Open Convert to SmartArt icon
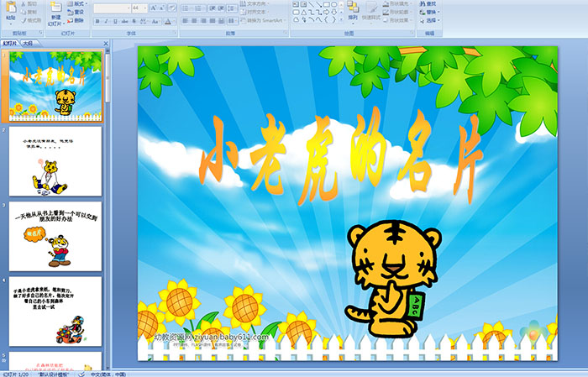This screenshot has width=588, height=377. [x=244, y=20]
